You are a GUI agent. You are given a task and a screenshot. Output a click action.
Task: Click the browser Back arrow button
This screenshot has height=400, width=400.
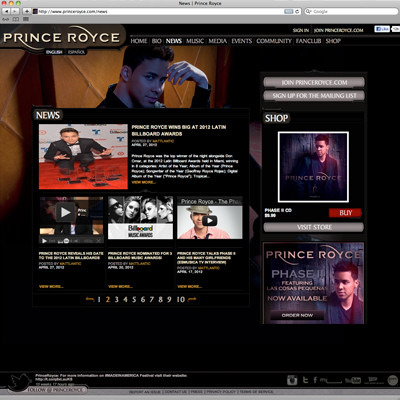click(x=6, y=11)
